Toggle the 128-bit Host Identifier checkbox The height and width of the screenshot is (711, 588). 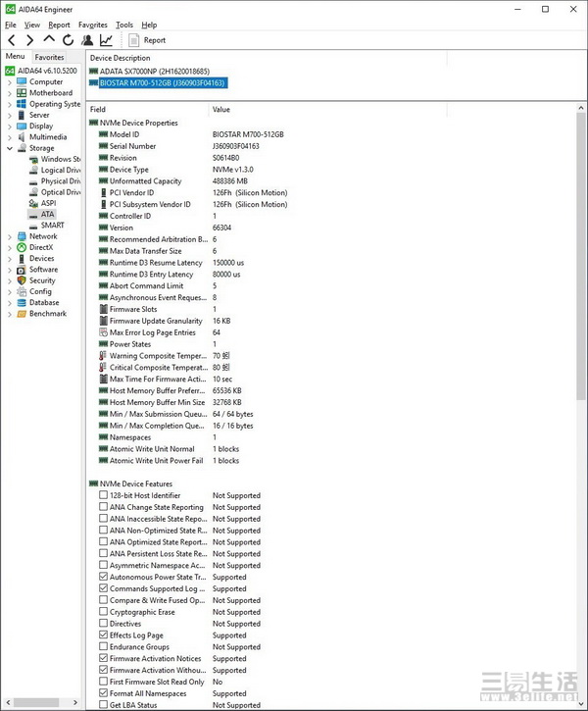tap(103, 495)
